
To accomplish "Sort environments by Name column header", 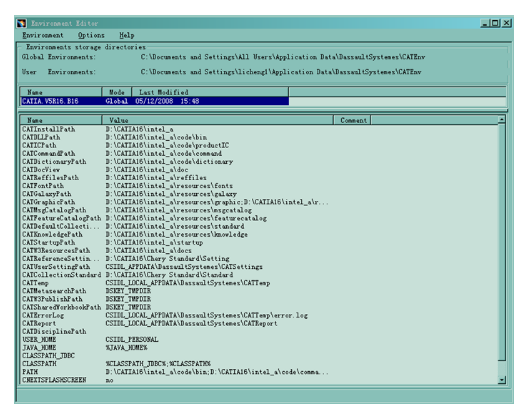I will 61,92.
